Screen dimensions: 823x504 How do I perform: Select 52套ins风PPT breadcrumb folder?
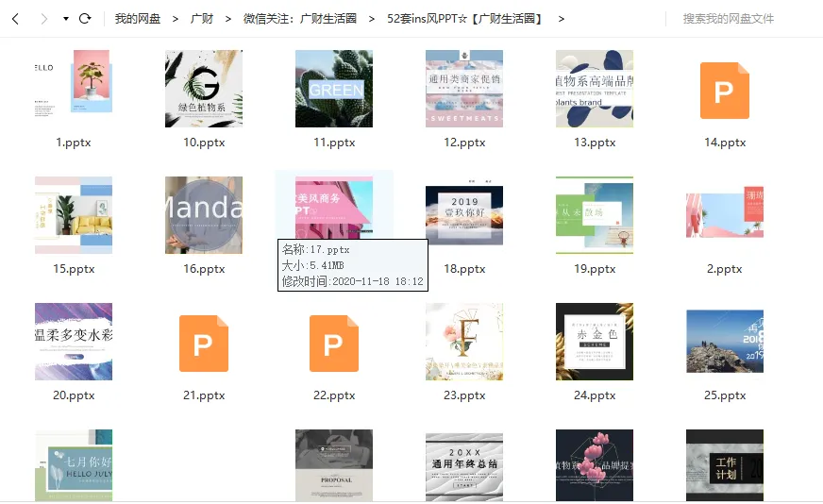(465, 19)
